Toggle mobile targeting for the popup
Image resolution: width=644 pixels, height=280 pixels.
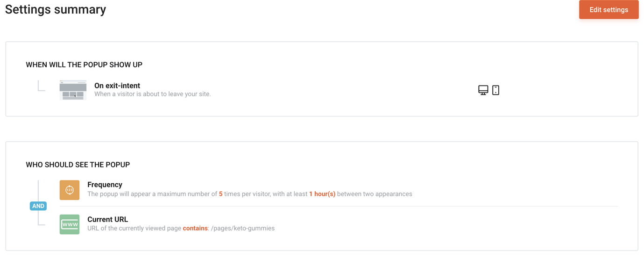(495, 89)
